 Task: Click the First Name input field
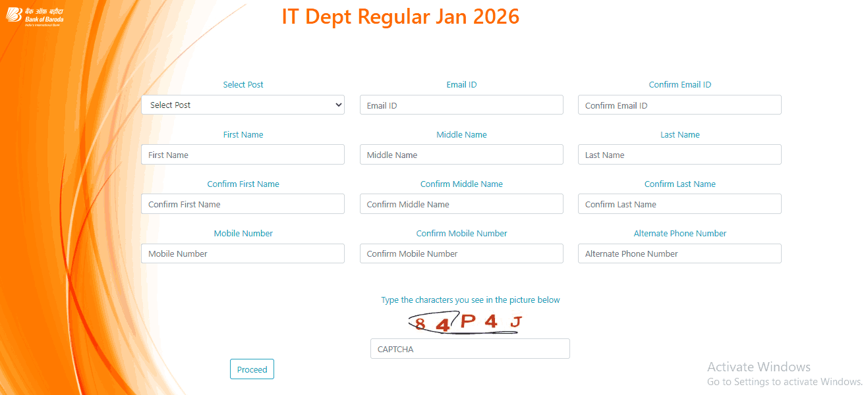click(243, 154)
